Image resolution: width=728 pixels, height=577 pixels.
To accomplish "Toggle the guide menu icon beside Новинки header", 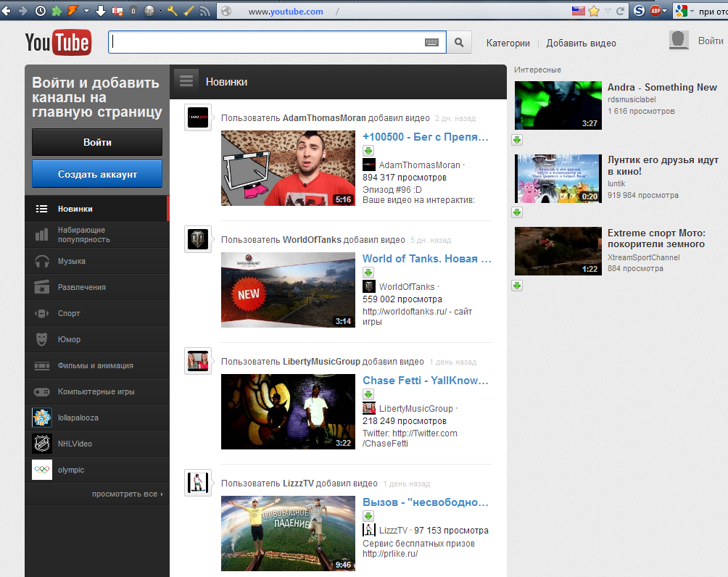I will pyautogui.click(x=186, y=81).
